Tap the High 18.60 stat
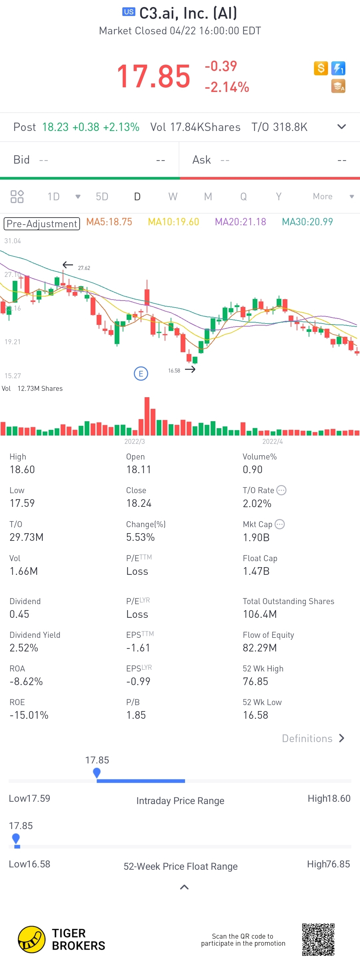The height and width of the screenshot is (980, 360). tap(22, 464)
